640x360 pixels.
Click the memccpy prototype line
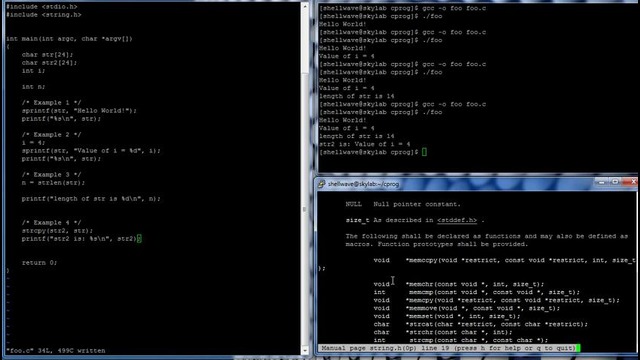click(504, 260)
